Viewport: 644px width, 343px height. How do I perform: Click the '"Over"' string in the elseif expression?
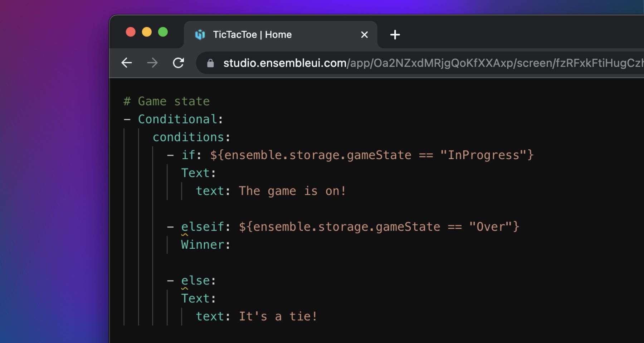click(x=491, y=227)
